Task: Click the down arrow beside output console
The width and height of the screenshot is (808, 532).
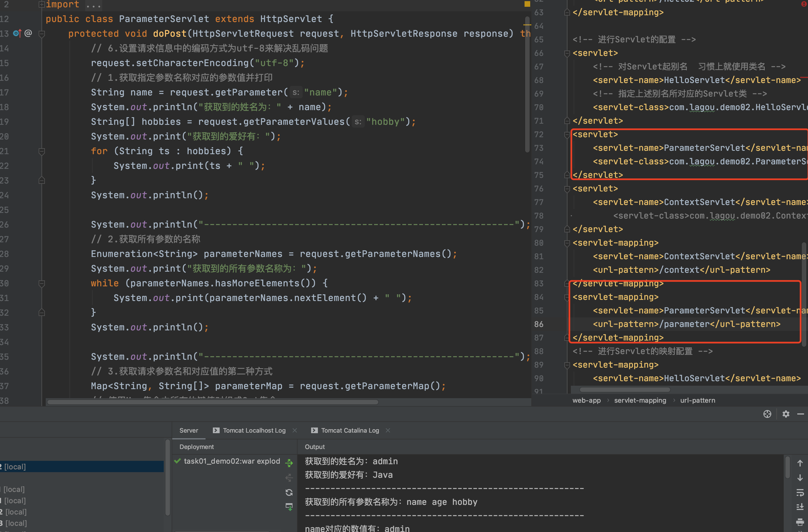Action: [800, 478]
